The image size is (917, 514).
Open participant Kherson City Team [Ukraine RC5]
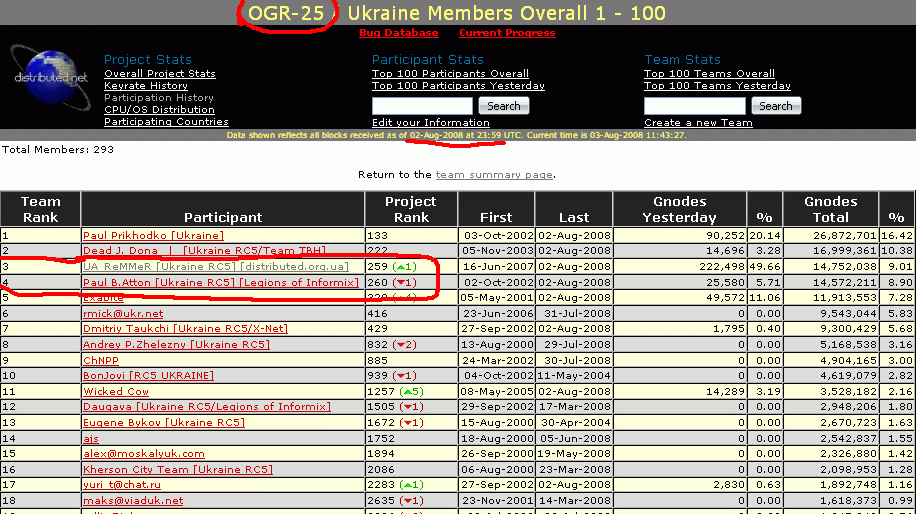(178, 470)
